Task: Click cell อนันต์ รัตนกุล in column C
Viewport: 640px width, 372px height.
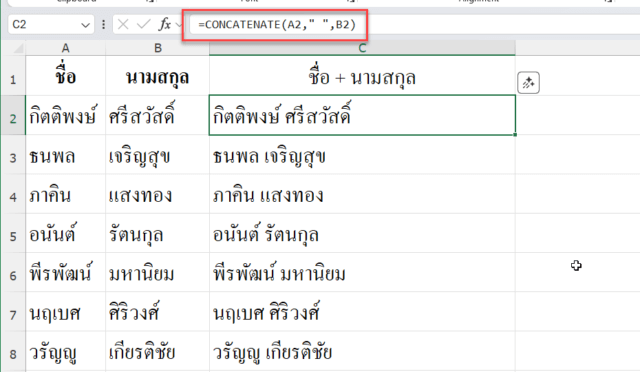Action: coord(362,233)
